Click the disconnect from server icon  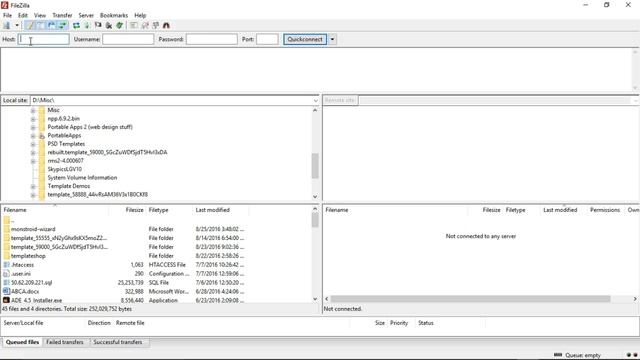[109, 25]
